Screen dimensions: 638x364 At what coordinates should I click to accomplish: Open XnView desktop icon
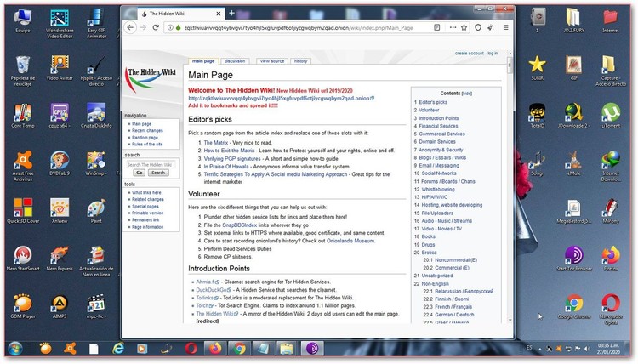click(x=60, y=211)
